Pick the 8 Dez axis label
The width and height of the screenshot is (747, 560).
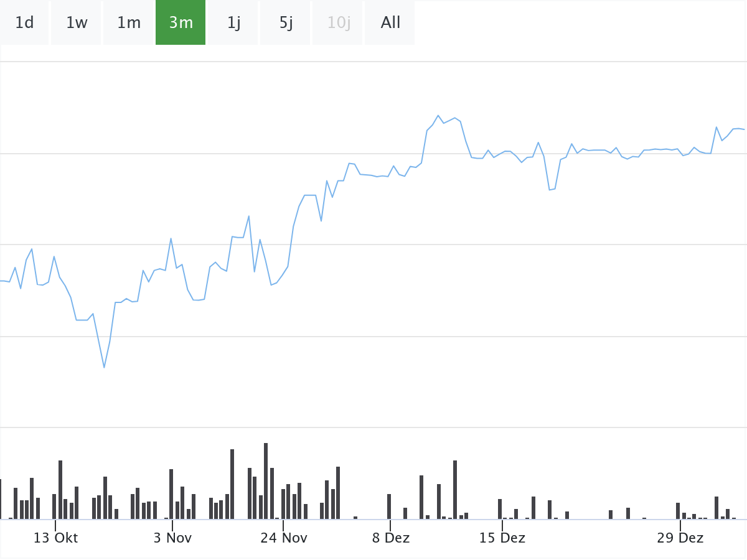[x=391, y=538]
